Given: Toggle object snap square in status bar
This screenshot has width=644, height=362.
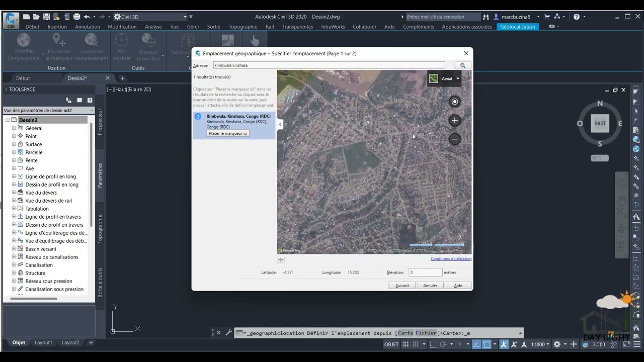Looking at the screenshot, I should pyautogui.click(x=487, y=344).
